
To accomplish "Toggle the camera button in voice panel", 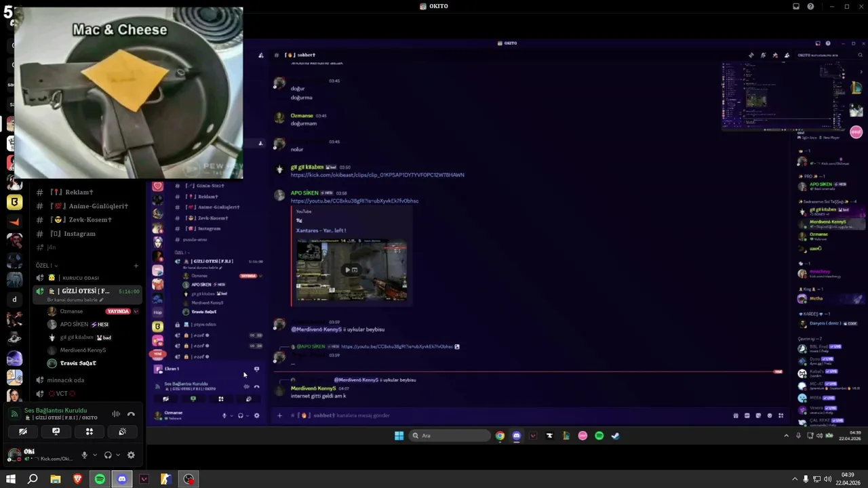I will pyautogui.click(x=23, y=431).
